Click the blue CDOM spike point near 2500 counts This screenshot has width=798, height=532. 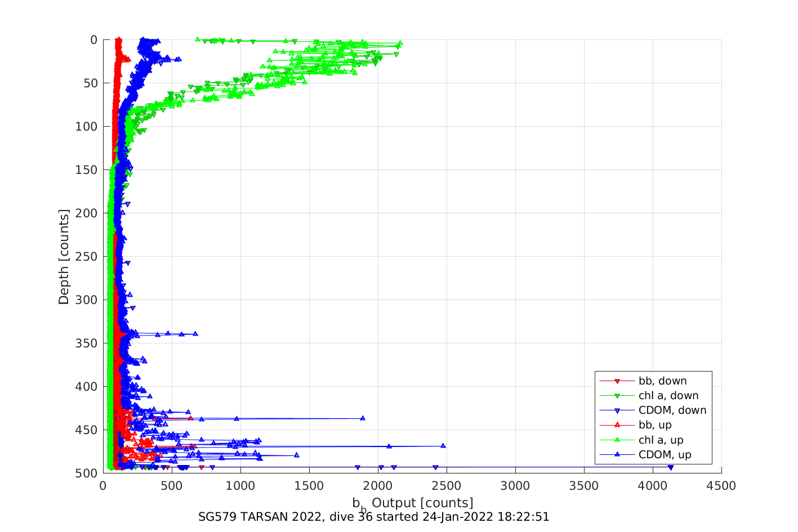tap(443, 445)
